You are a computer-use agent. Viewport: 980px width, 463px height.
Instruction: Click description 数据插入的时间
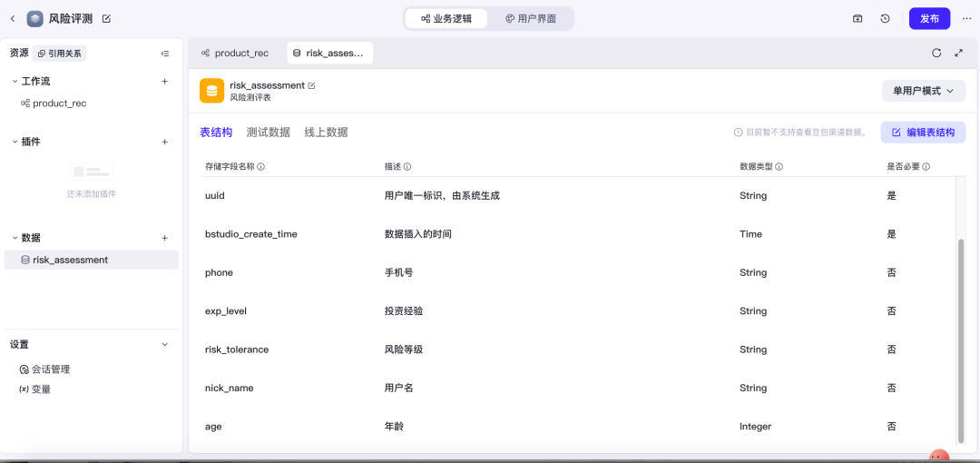click(x=417, y=234)
